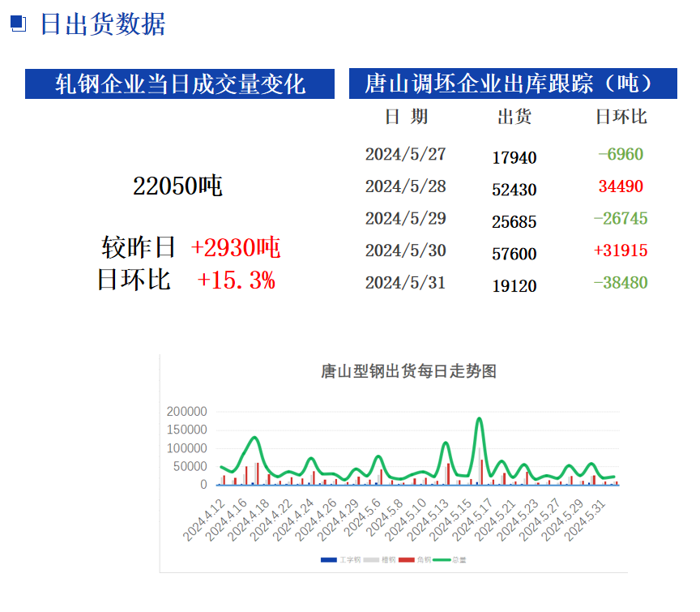Click the red +31915 change value
This screenshot has height=612, width=700.
tap(621, 251)
